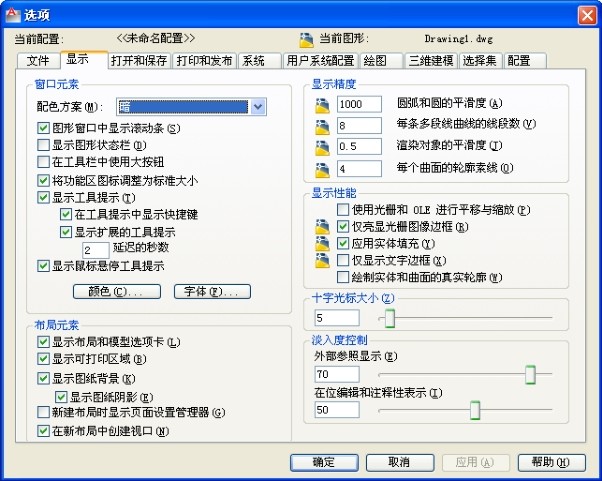Close the 选项 dialog with the X button
This screenshot has height=481, width=602.
click(x=587, y=15)
